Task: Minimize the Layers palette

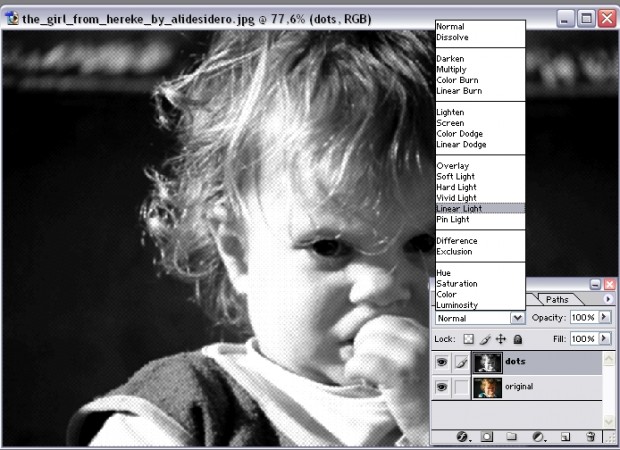Action: click(x=595, y=284)
